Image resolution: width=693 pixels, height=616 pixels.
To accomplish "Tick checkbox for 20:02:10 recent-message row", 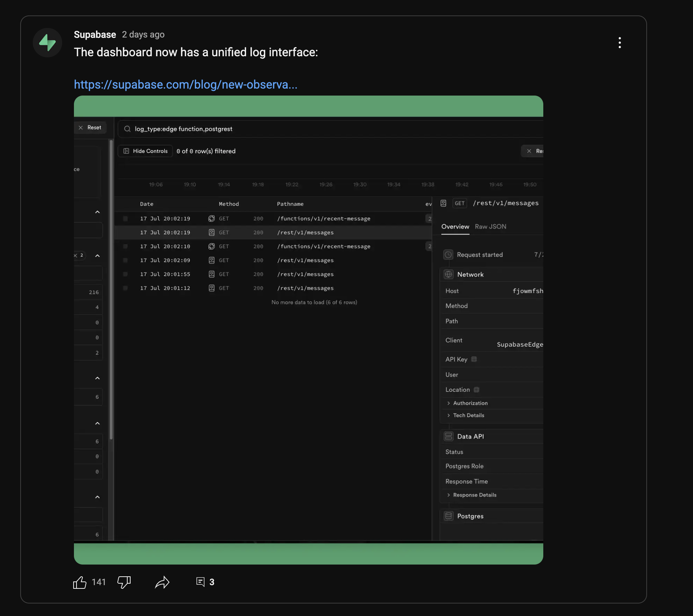I will 125,247.
